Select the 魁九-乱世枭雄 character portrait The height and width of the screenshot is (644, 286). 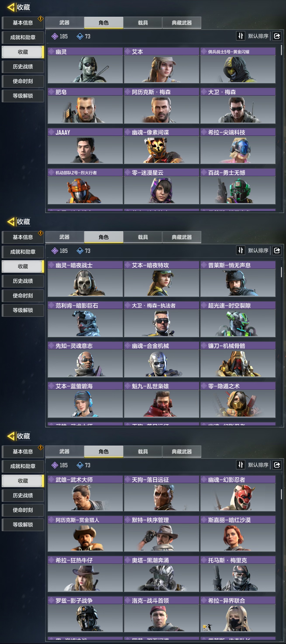(x=161, y=403)
